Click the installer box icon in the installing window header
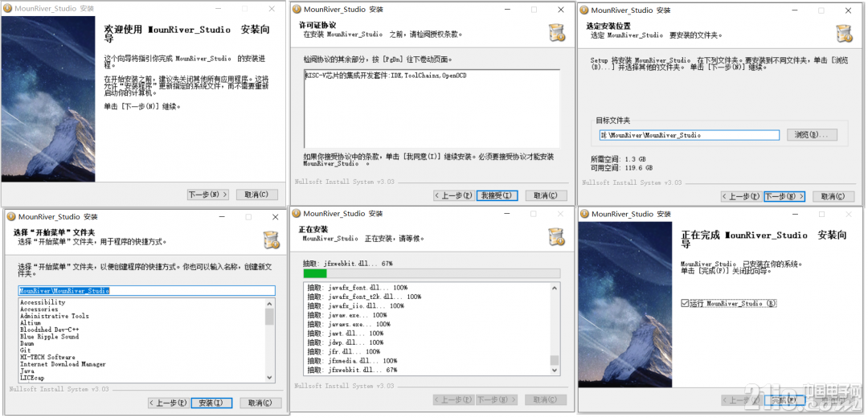The width and height of the screenshot is (868, 418). [x=556, y=236]
